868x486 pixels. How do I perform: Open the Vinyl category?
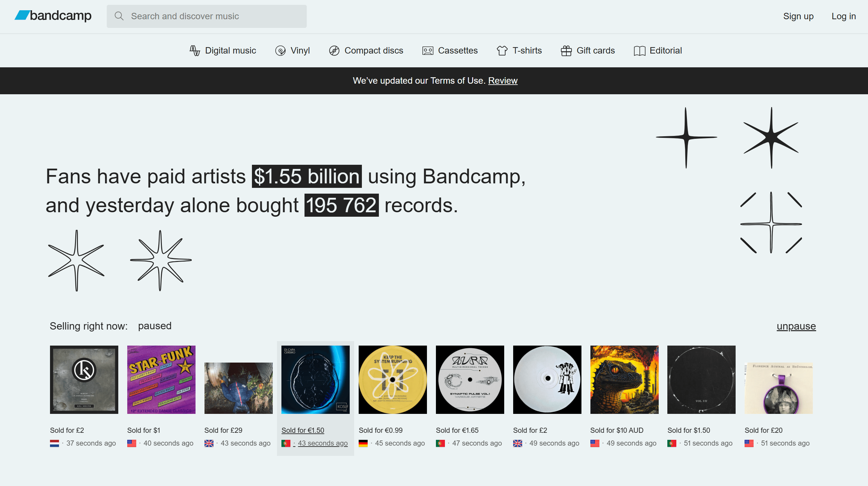point(292,51)
